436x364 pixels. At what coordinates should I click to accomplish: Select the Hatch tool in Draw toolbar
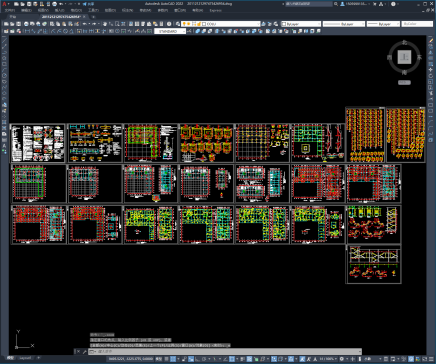pyautogui.click(x=4, y=122)
